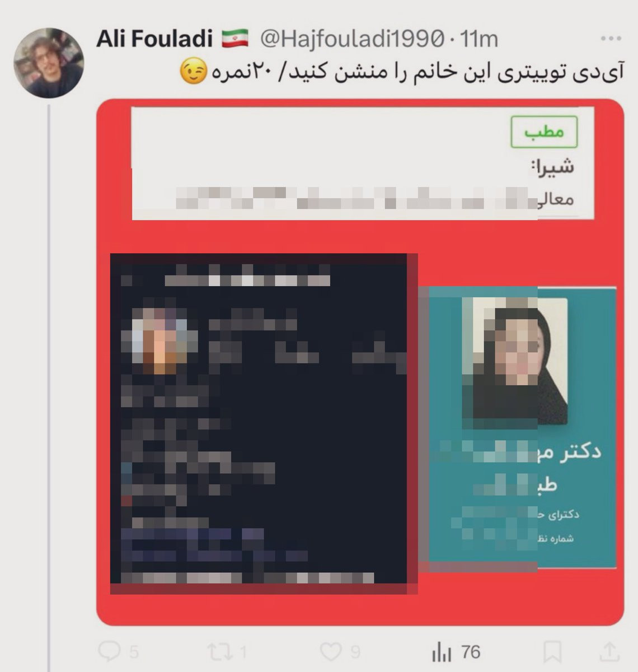The height and width of the screenshot is (672, 638).
Task: Visit the @Hajfouladi1990 handle link
Action: click(x=352, y=39)
